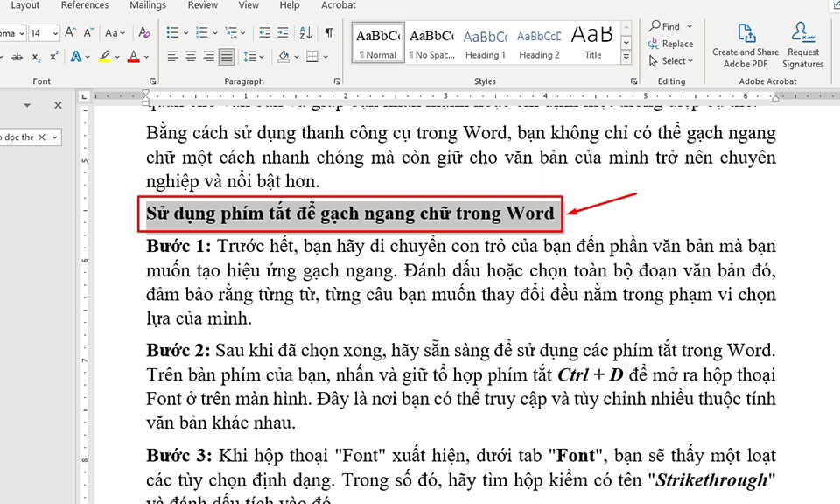840x504 pixels.
Task: Close the navigation pane
Action: [59, 105]
